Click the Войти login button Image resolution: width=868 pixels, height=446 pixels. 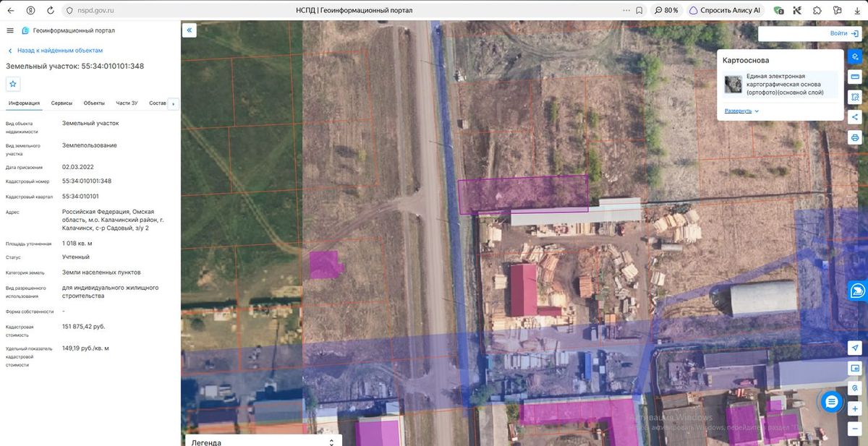point(846,33)
